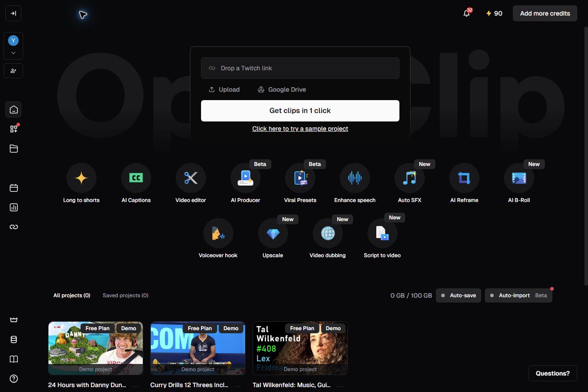Click Add more credits button
This screenshot has height=392, width=588.
(545, 13)
